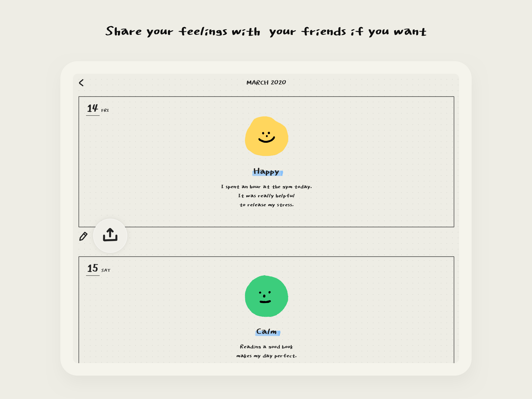Viewport: 532px width, 399px height.
Task: Click the large 15 date number
Action: 93,268
